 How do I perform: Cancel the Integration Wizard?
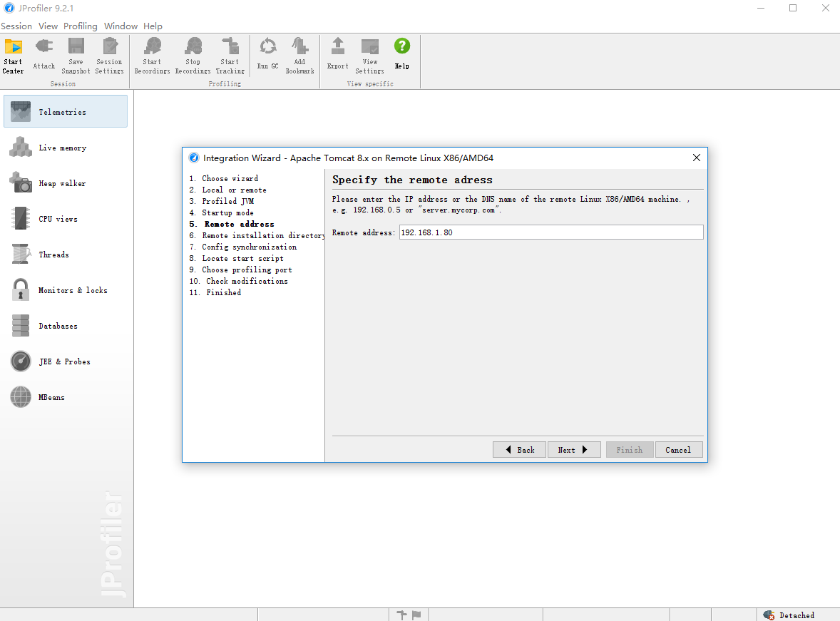coord(678,450)
